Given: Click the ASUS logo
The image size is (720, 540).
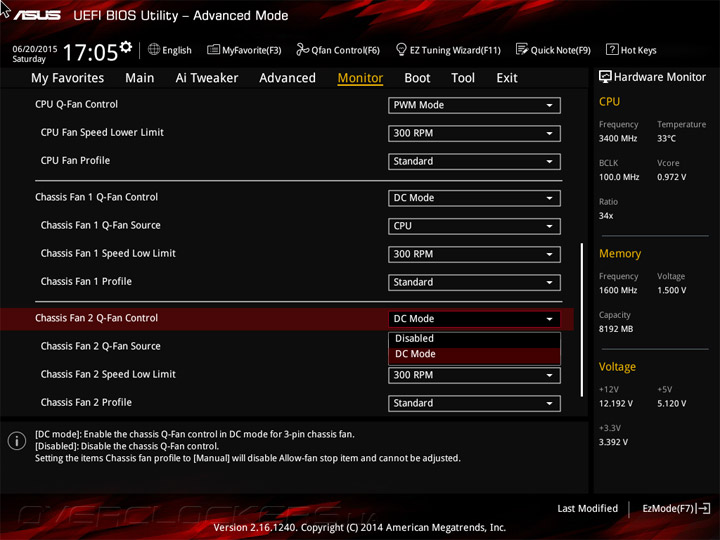Looking at the screenshot, I should click(x=37, y=15).
